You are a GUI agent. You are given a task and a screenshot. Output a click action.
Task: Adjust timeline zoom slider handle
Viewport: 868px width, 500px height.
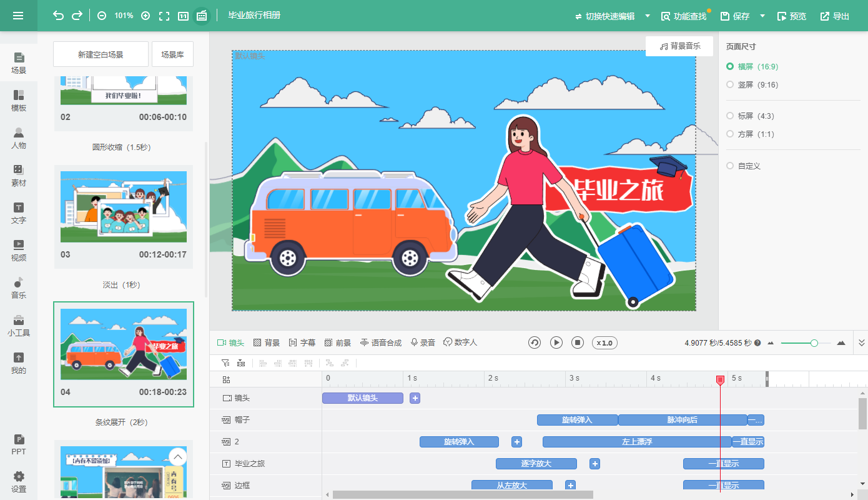click(x=814, y=342)
